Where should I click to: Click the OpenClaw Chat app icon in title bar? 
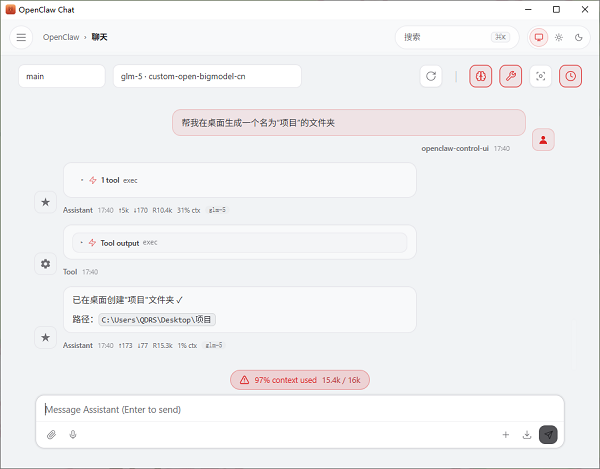[10, 10]
